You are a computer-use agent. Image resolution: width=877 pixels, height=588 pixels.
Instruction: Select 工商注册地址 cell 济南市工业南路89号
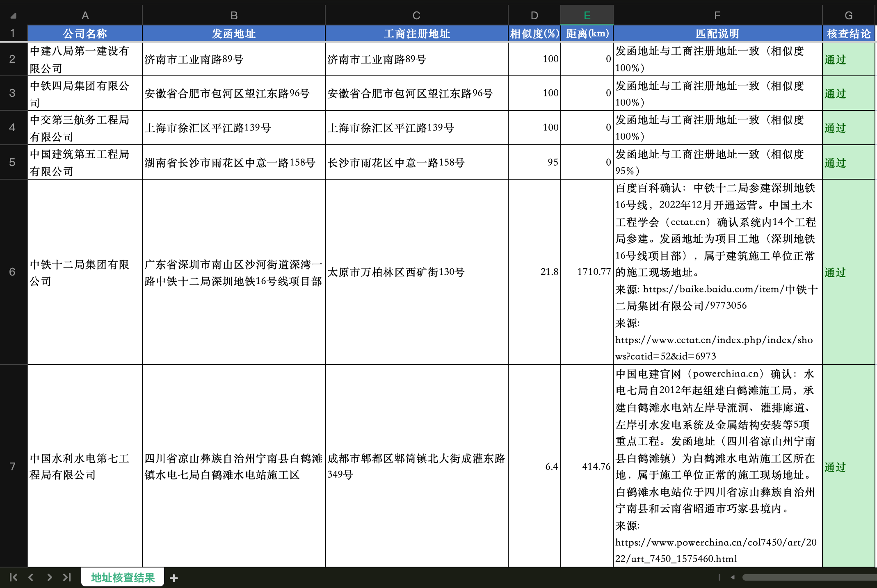tap(417, 59)
